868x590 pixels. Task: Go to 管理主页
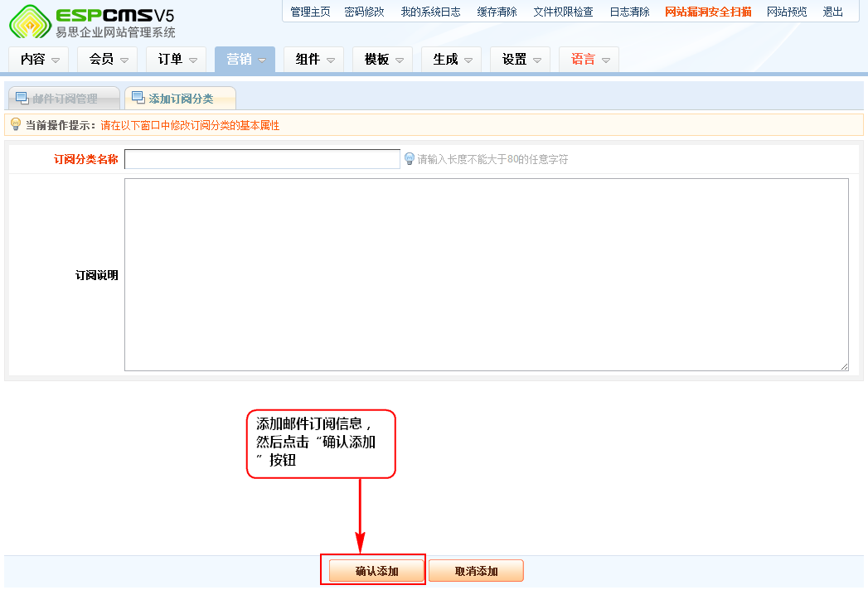click(310, 12)
